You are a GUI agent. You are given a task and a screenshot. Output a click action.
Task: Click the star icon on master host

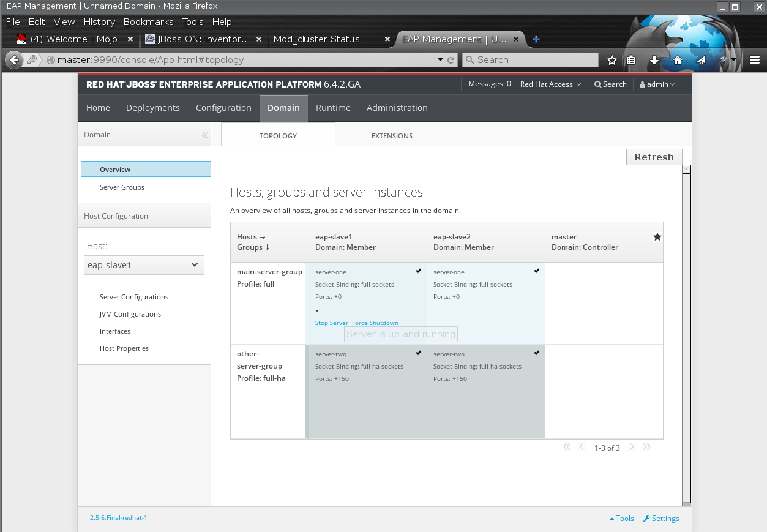657,237
